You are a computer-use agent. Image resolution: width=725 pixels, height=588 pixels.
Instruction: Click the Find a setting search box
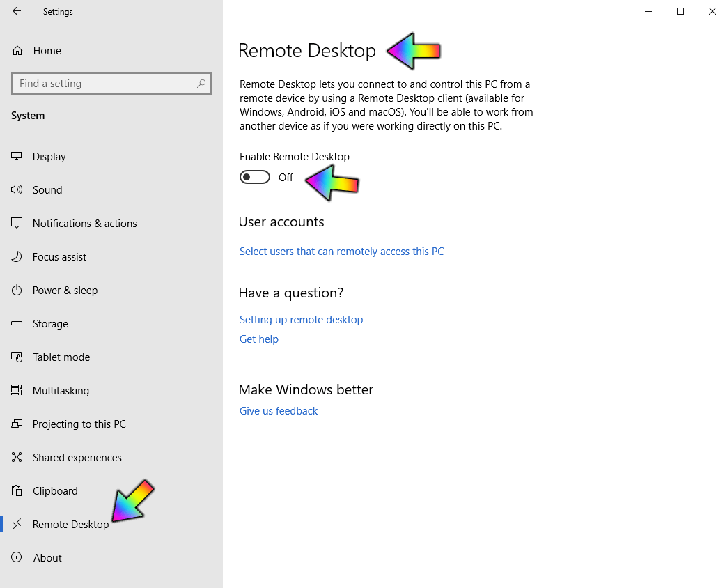tap(111, 84)
